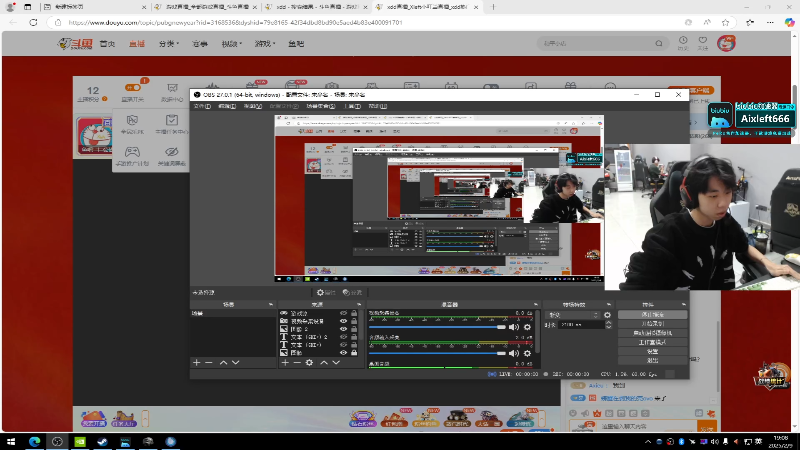Screen dimensions: 800x450
Task: Open OBS 视图(V) menu
Action: (x=253, y=106)
